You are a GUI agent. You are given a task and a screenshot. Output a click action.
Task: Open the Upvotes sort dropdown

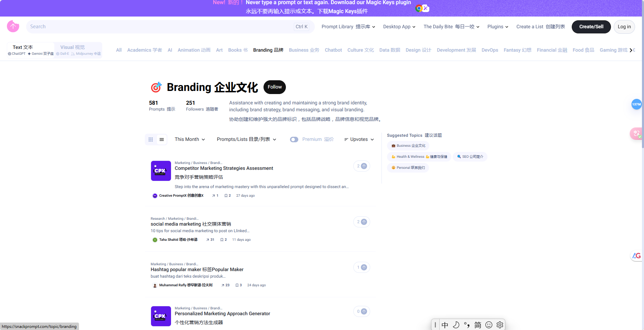click(x=359, y=140)
